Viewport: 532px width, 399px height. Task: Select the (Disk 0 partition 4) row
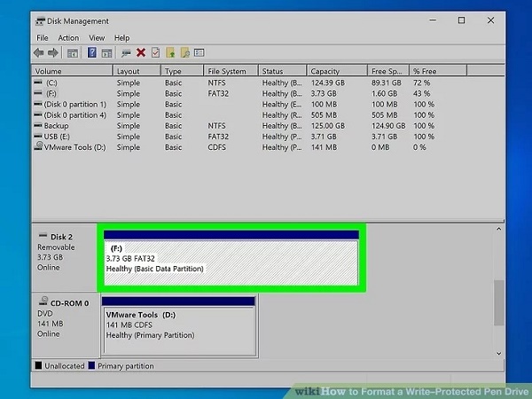234,115
